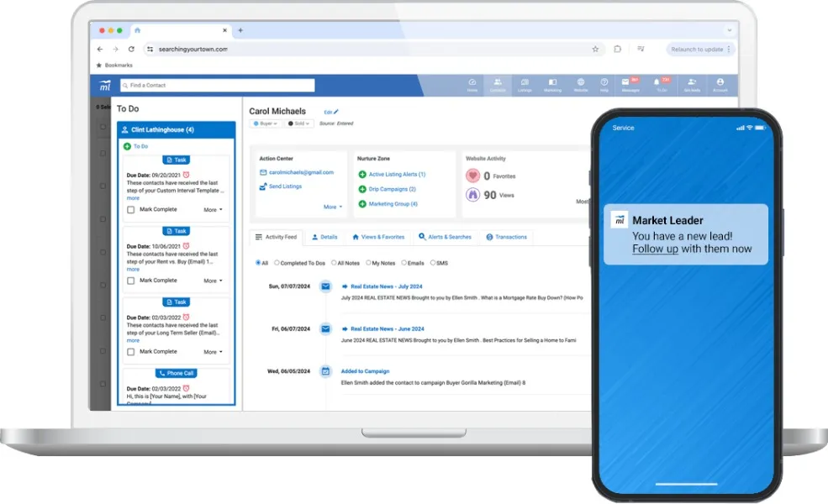Click the Added to Campaign link
The height and width of the screenshot is (504, 828).
[x=365, y=371]
